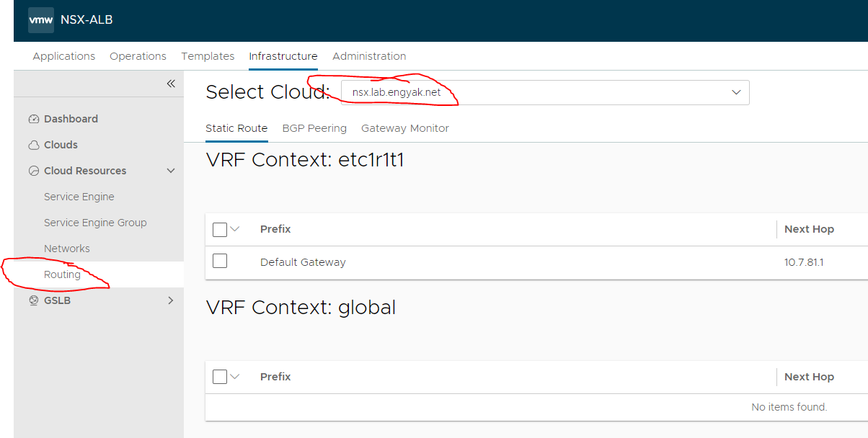Click the Dashboard gauge icon

33,119
